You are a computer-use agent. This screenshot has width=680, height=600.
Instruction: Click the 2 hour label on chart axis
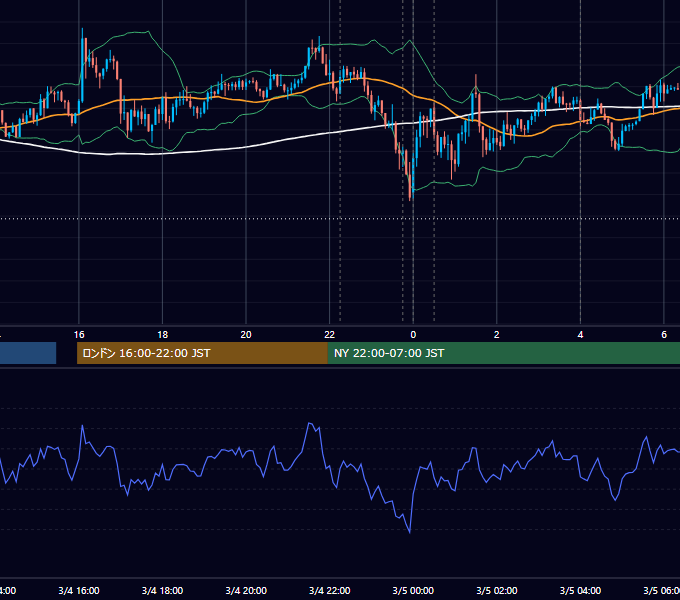click(x=497, y=335)
